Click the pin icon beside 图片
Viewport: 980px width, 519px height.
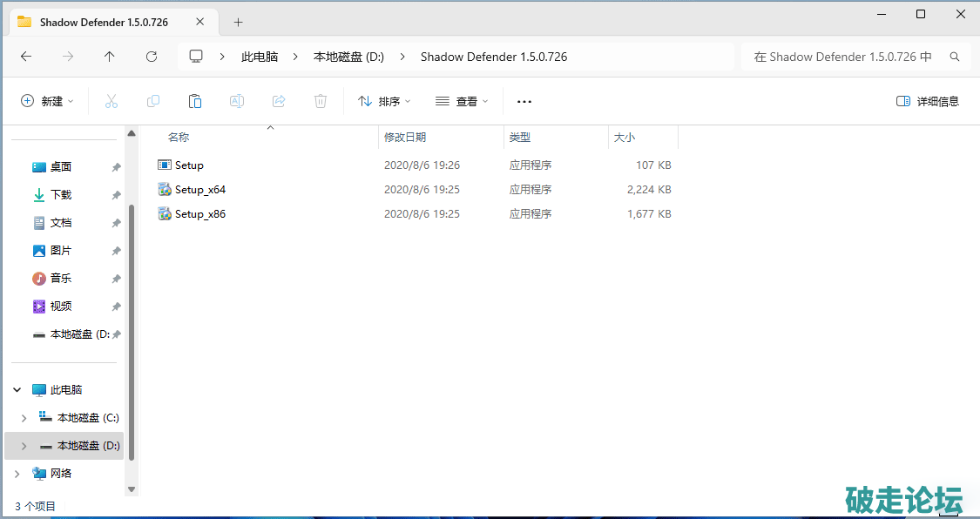pos(116,251)
